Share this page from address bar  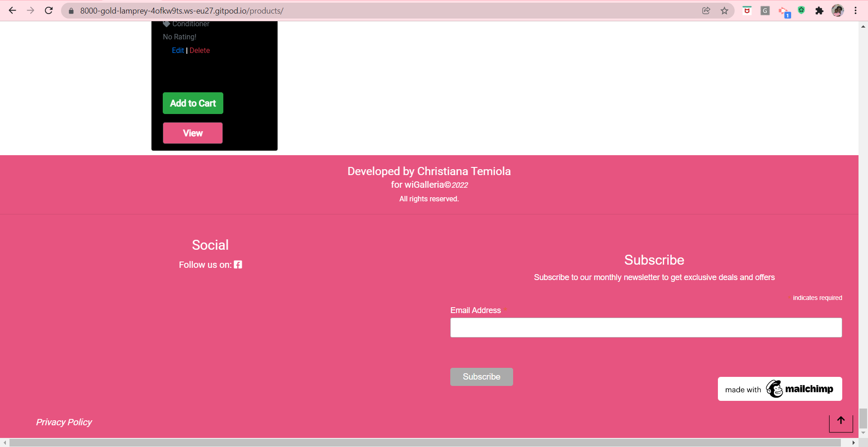tap(706, 11)
